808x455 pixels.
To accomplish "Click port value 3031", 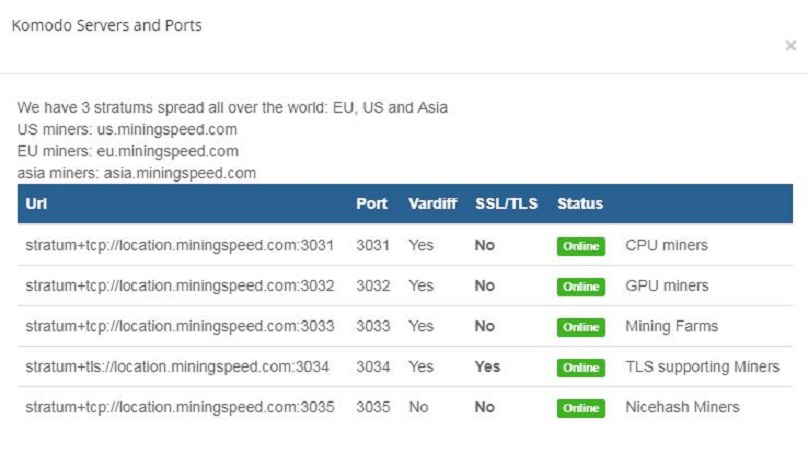I will pos(373,245).
